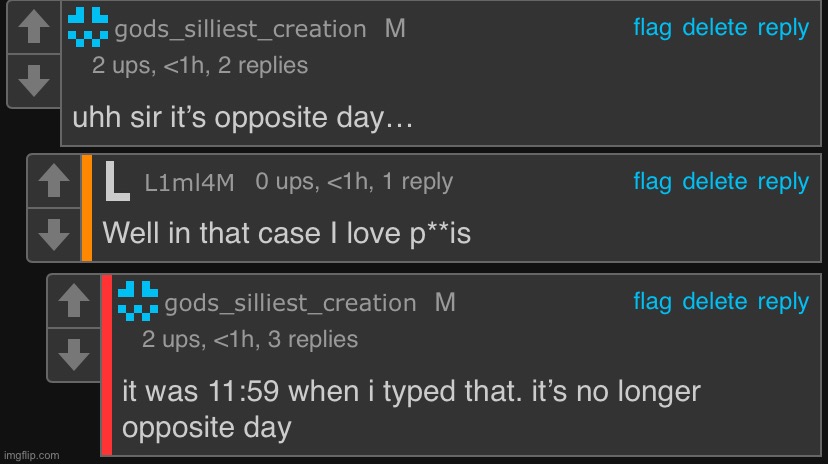This screenshot has height=464, width=828.
Task: Delete the "it was 11:59" comment
Action: pos(714,302)
